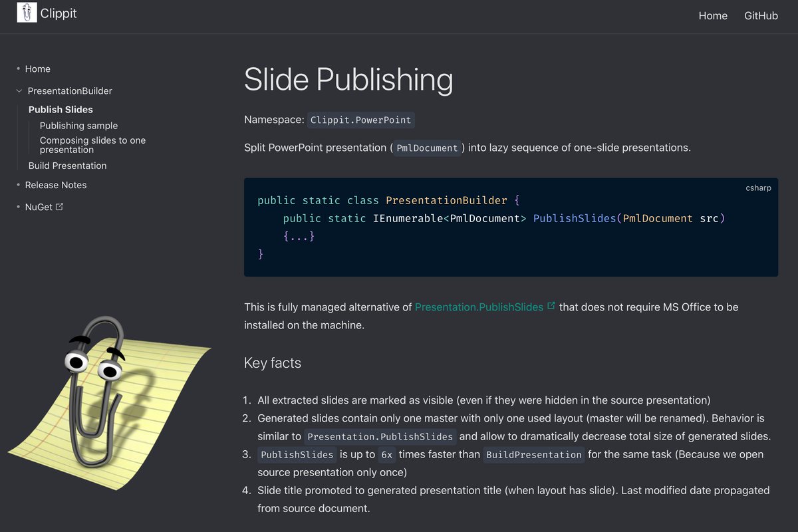The image size is (798, 532).
Task: Click external-link icon after Presentation.PublishSlides
Action: 551,307
